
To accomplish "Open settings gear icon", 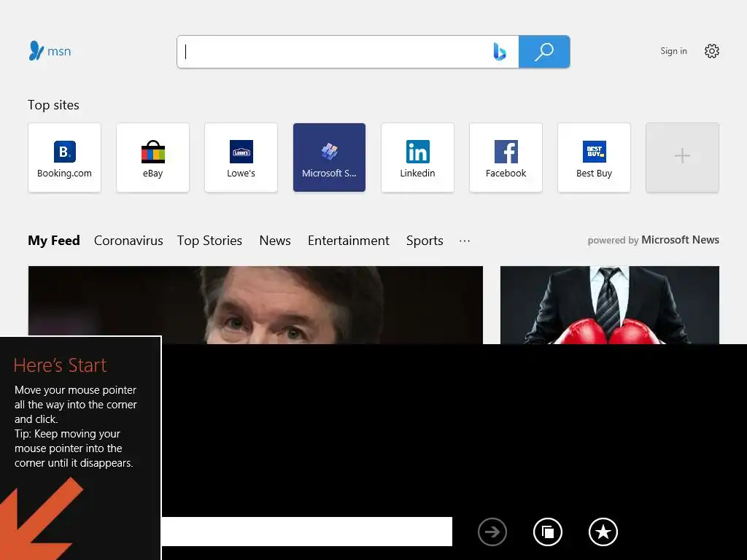I will tap(712, 51).
